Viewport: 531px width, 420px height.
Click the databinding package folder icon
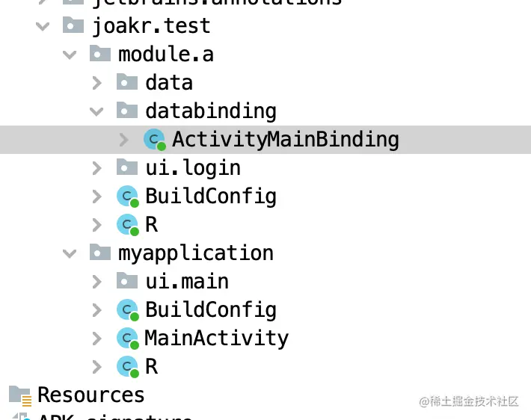127,110
